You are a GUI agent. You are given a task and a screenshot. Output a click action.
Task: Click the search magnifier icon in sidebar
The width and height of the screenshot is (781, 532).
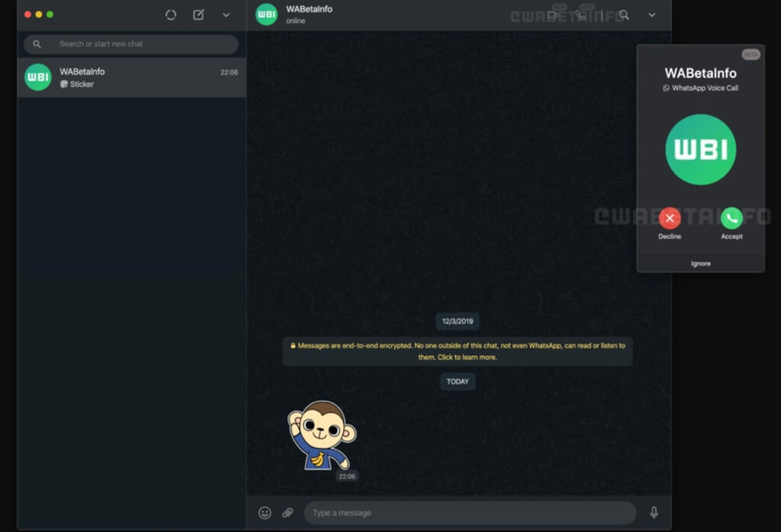tap(37, 43)
